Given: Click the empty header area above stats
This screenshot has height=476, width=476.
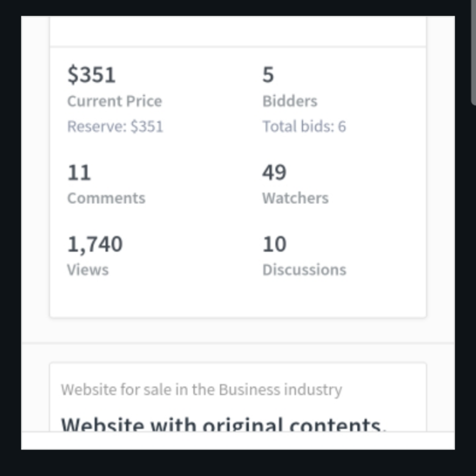Looking at the screenshot, I should point(238,31).
